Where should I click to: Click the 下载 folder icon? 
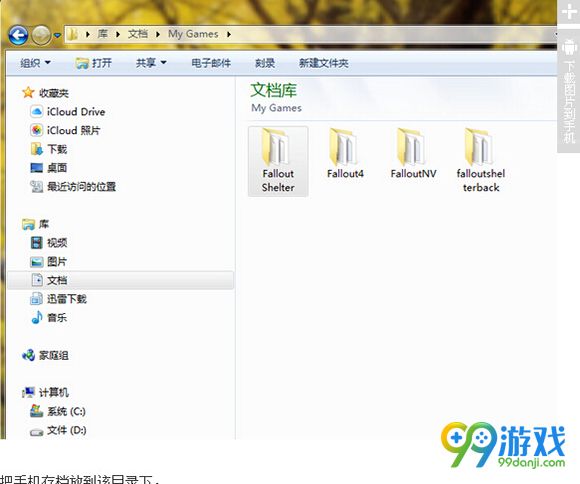point(36,149)
